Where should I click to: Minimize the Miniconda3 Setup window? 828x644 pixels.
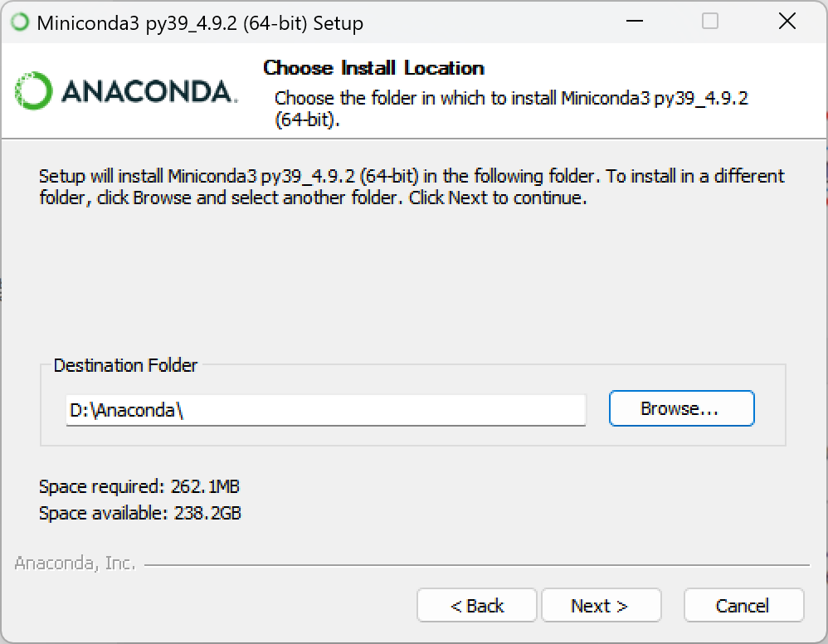tap(633, 22)
